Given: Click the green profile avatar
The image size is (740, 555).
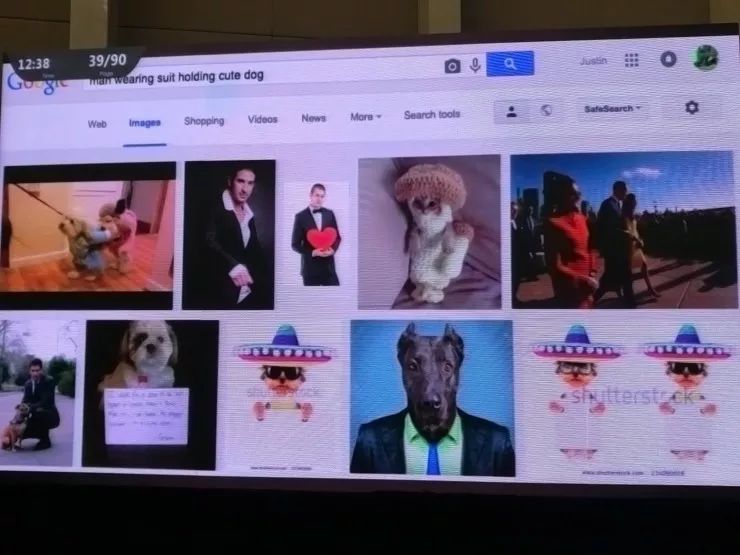Looking at the screenshot, I should point(705,58).
